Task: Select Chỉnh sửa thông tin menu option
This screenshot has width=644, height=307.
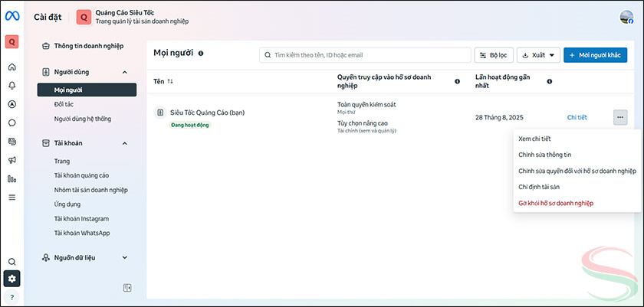Action: tap(545, 155)
